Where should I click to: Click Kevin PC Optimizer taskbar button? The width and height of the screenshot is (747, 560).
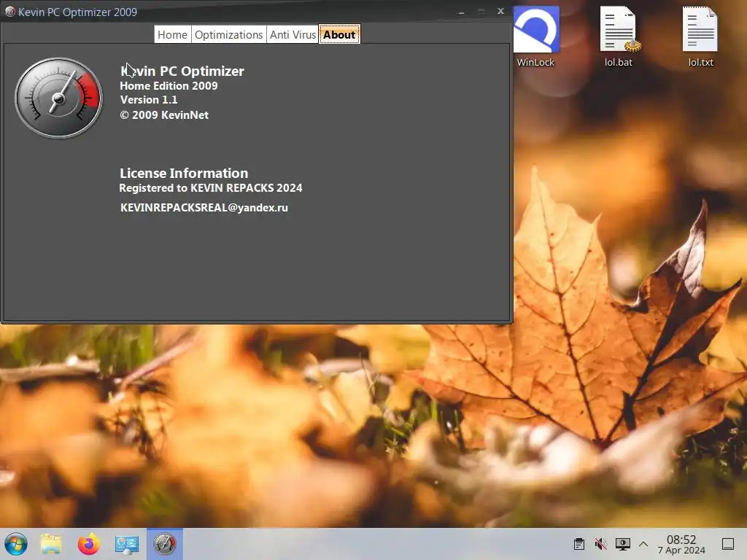165,544
